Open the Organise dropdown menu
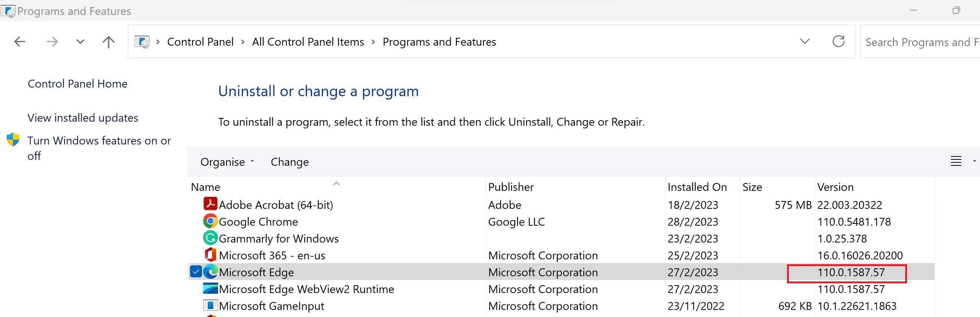 pyautogui.click(x=227, y=162)
